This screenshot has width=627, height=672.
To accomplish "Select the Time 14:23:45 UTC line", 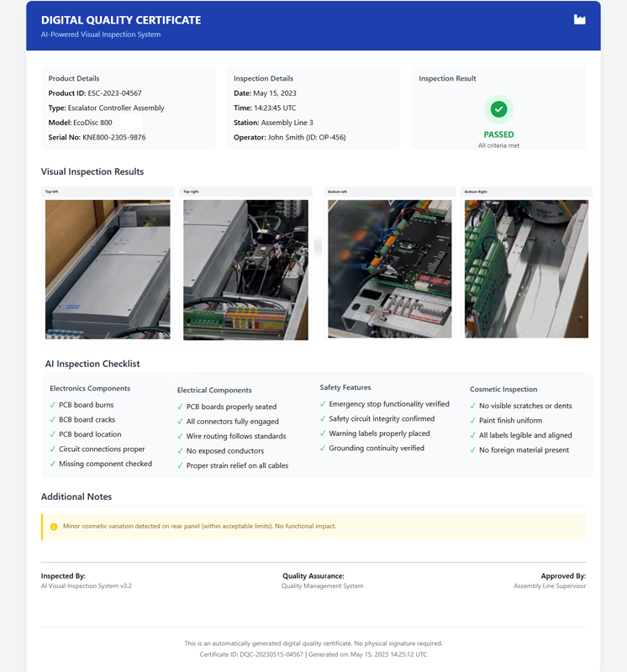I will pyautogui.click(x=265, y=108).
